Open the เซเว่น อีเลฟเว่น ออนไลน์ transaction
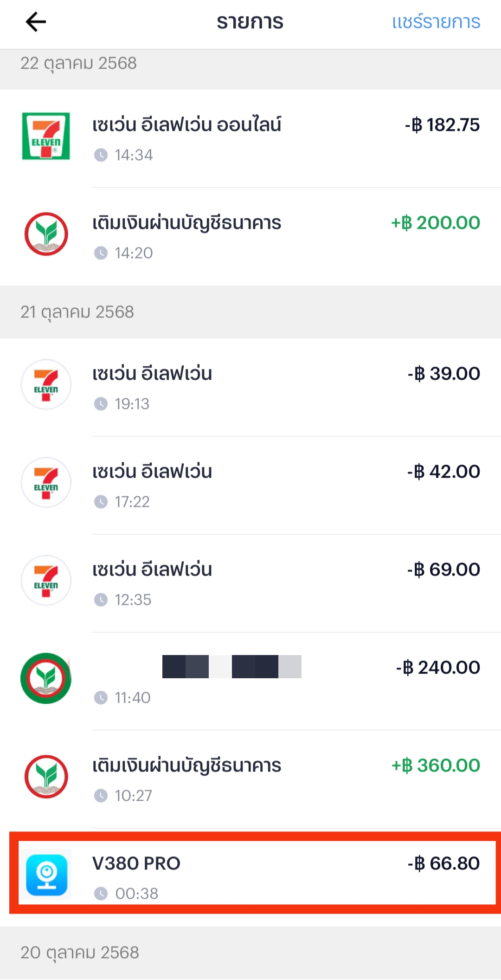This screenshot has width=501, height=980. tap(186, 125)
